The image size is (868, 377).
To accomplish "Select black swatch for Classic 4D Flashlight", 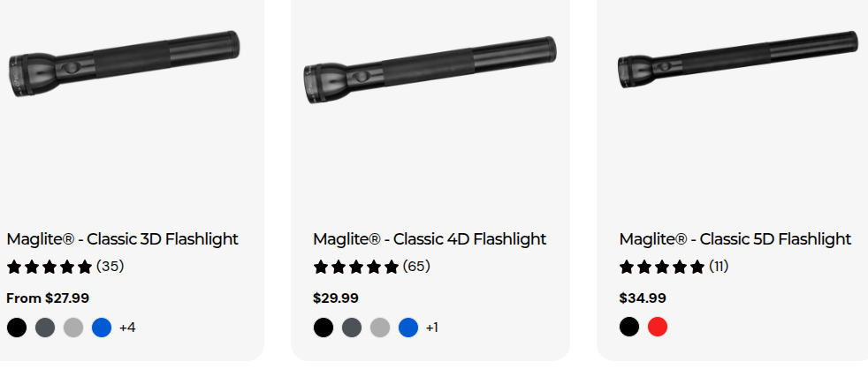I will tap(324, 328).
